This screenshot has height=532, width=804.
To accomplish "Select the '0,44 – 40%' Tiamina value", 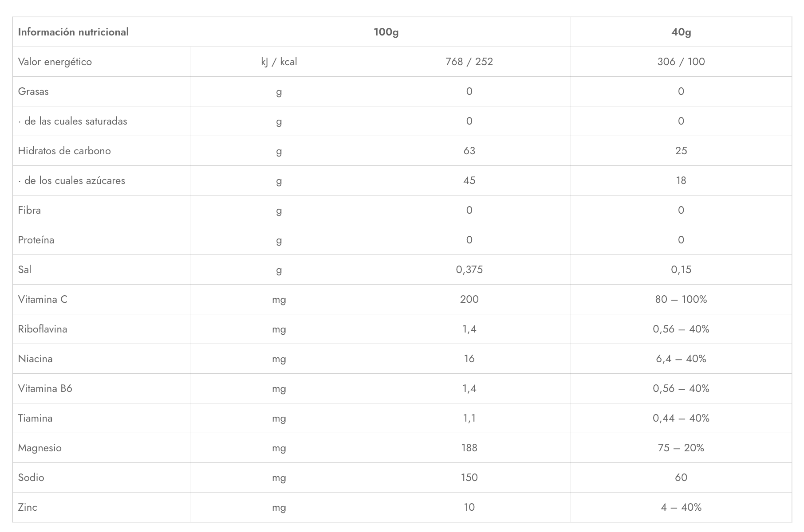I will (681, 418).
